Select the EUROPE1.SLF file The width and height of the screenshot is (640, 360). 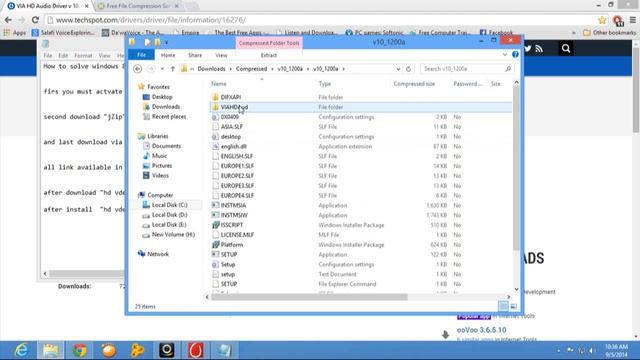click(237, 166)
